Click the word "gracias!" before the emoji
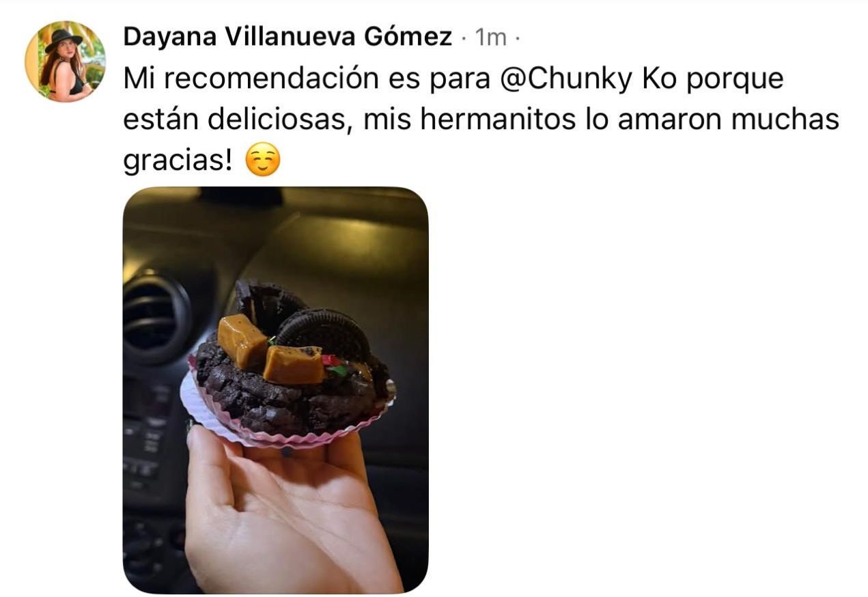The width and height of the screenshot is (868, 597). [x=178, y=162]
